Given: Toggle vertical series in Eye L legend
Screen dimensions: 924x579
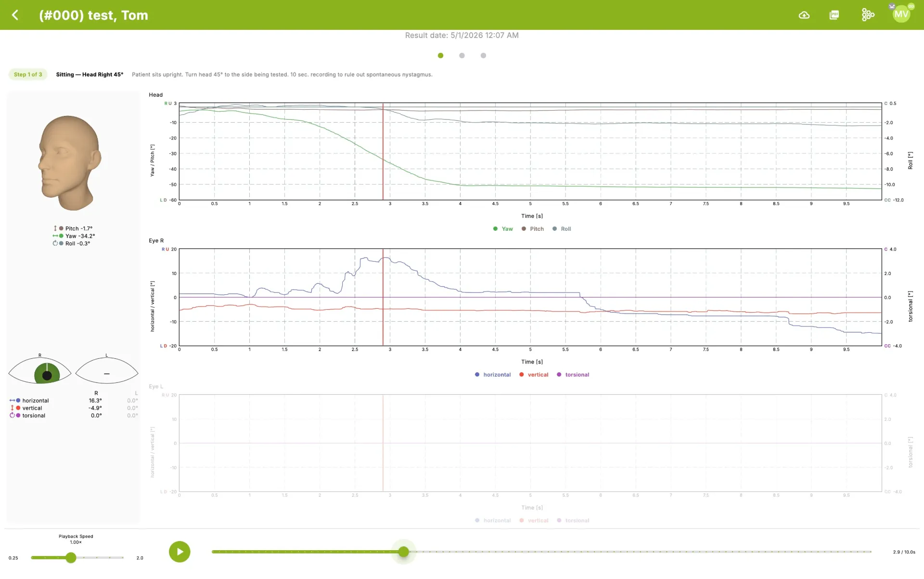Looking at the screenshot, I should click(534, 520).
